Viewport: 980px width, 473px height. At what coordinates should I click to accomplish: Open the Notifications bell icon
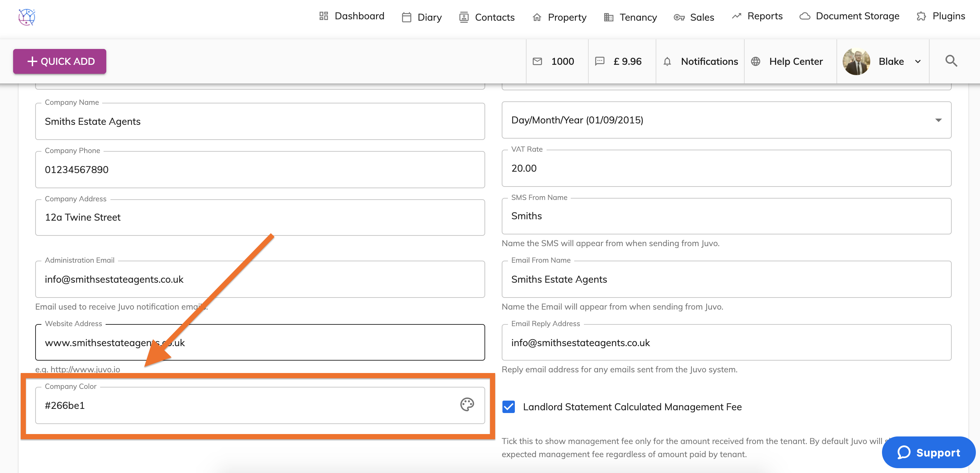pos(667,62)
